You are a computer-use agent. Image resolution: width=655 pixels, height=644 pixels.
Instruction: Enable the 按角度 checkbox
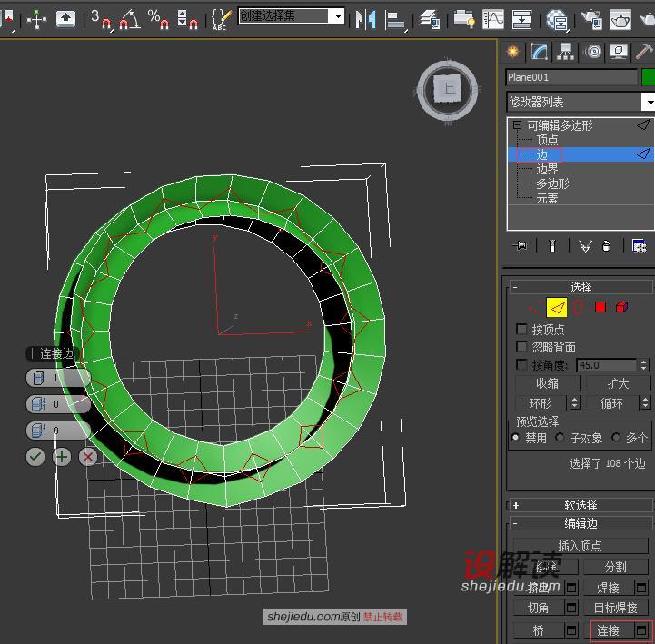tap(521, 364)
